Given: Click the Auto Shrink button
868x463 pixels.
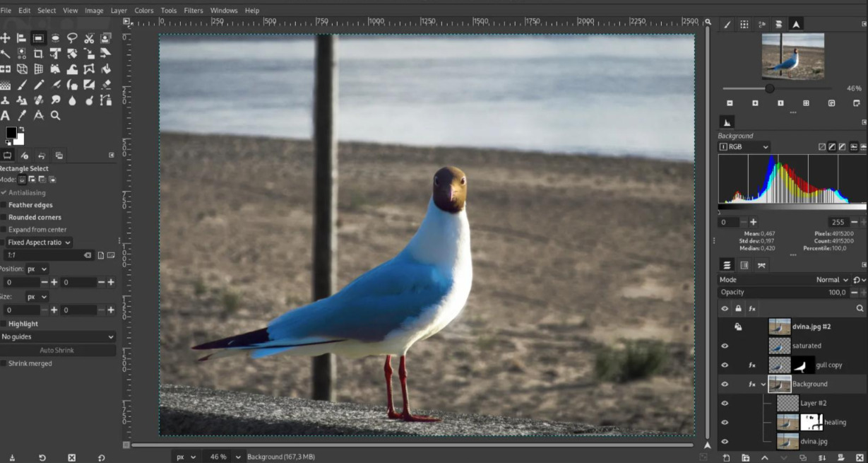Looking at the screenshot, I should click(x=57, y=351).
